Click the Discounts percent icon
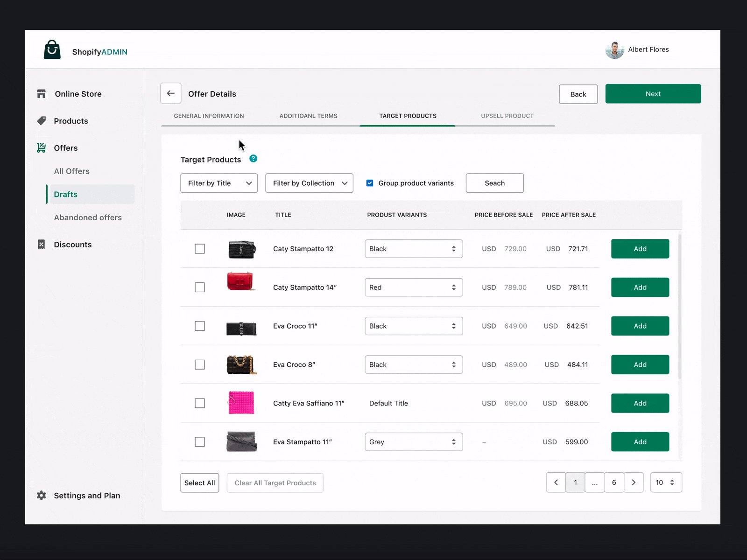This screenshot has height=560, width=747. tap(42, 245)
